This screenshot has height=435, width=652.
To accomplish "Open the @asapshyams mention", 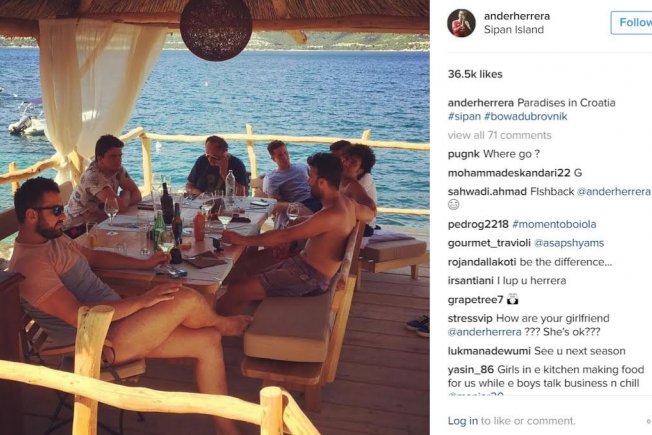I will (x=568, y=243).
